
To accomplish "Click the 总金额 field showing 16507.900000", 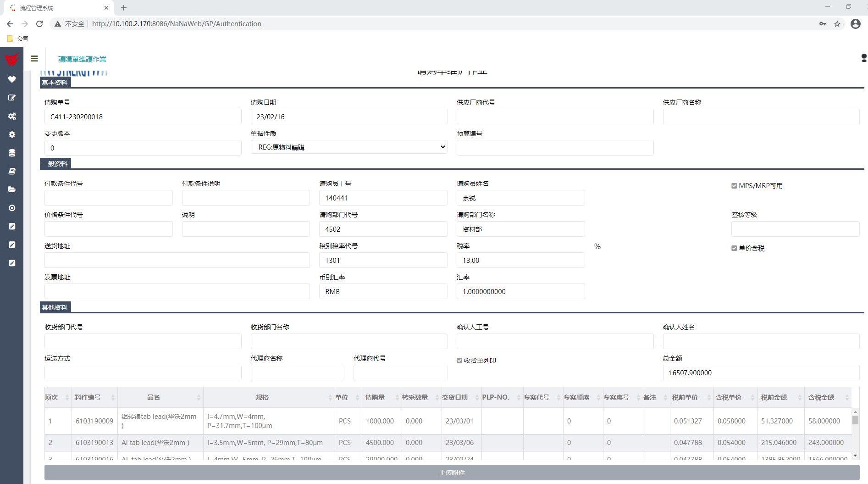I will 761,373.
